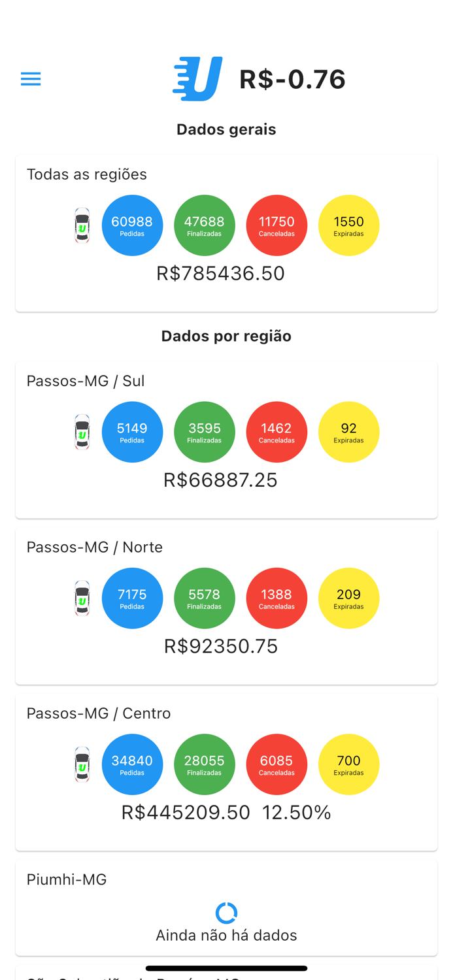Select the car icon in Passos-MG / Norte

click(x=82, y=598)
